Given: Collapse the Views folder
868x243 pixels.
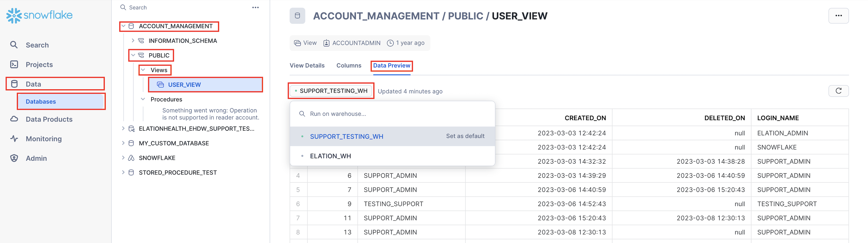Looking at the screenshot, I should (143, 70).
